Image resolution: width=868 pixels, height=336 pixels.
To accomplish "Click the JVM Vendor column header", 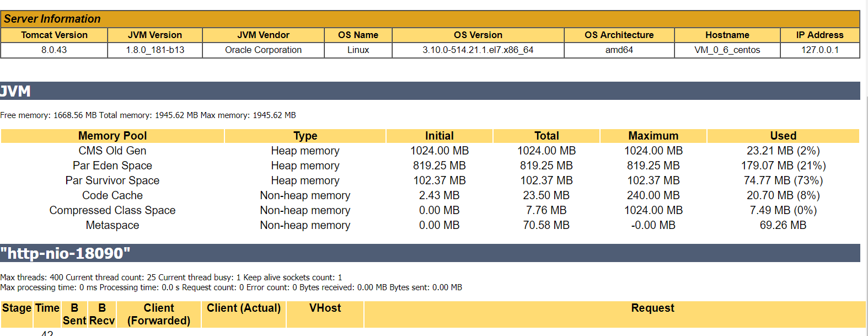I will pyautogui.click(x=263, y=35).
